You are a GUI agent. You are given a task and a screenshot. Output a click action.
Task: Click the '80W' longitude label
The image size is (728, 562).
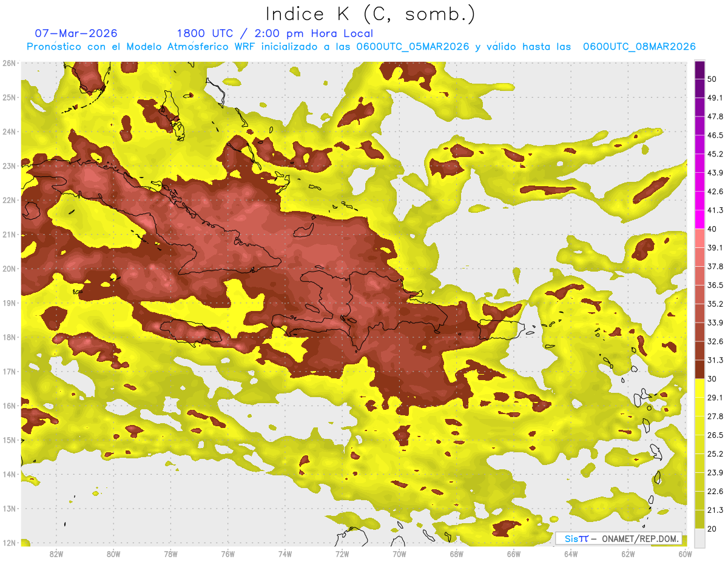click(113, 554)
